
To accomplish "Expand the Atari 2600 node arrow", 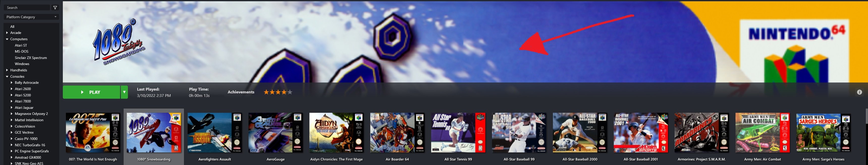I will (x=11, y=89).
